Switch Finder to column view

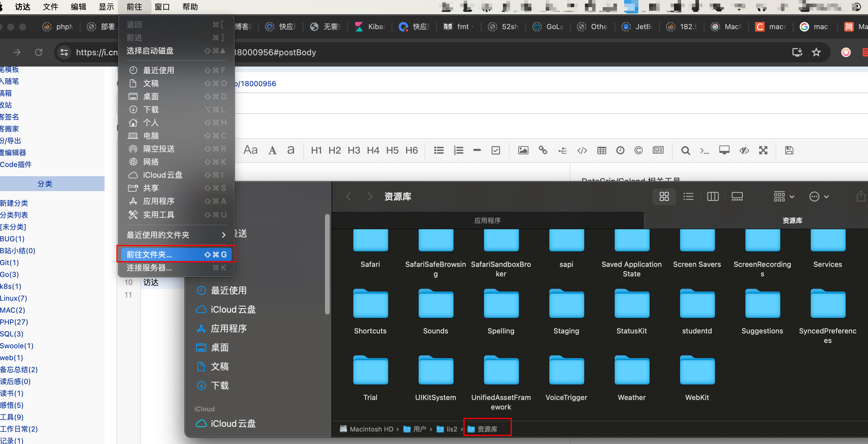click(713, 196)
